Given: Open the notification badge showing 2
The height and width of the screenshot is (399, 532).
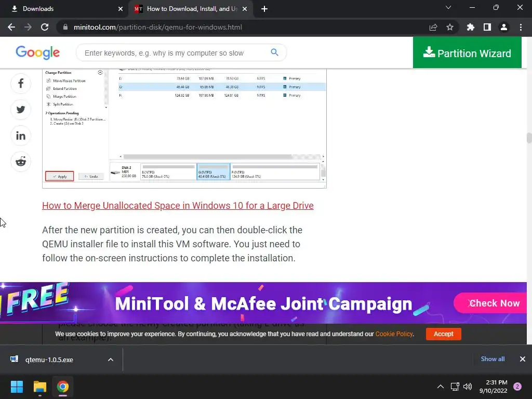Looking at the screenshot, I should point(517,387).
